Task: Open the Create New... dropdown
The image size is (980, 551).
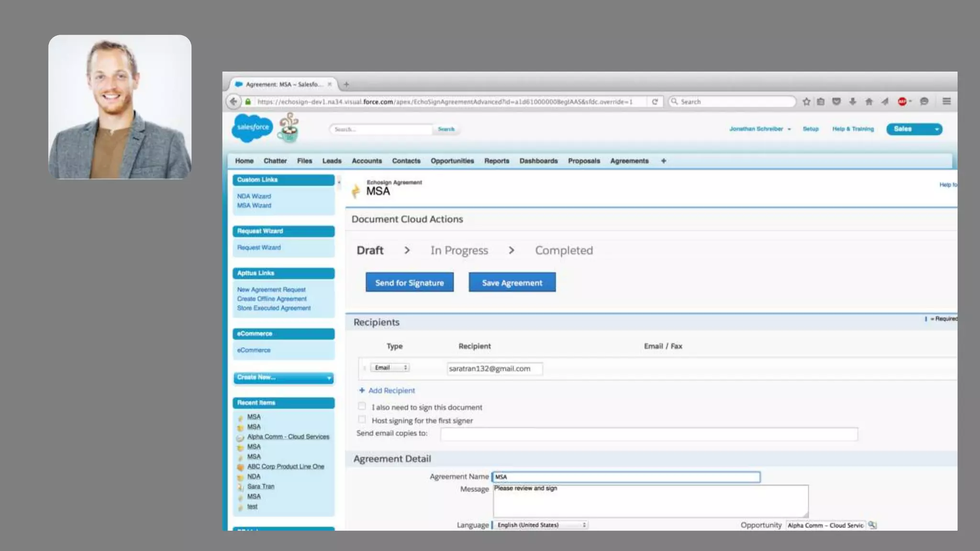Action: click(x=283, y=377)
